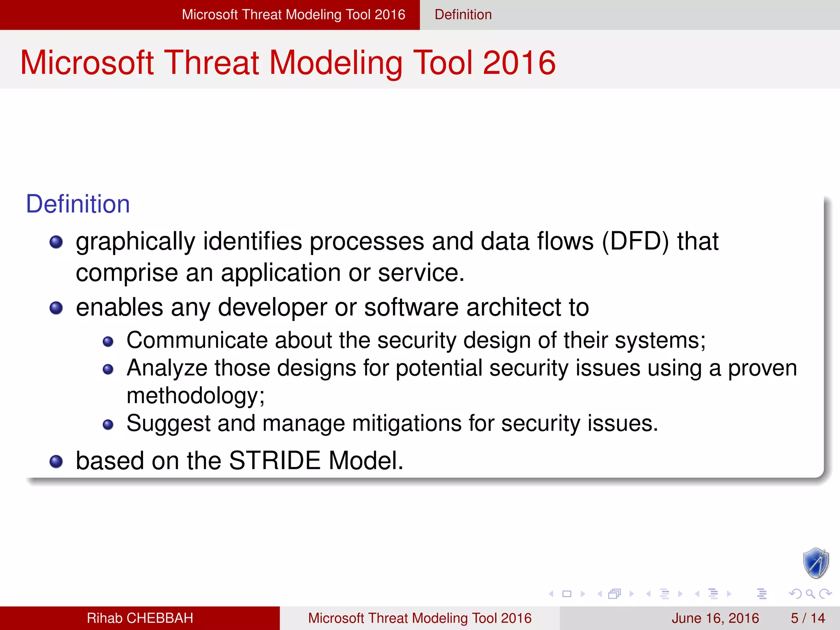Select the blue shield logo

click(x=816, y=563)
